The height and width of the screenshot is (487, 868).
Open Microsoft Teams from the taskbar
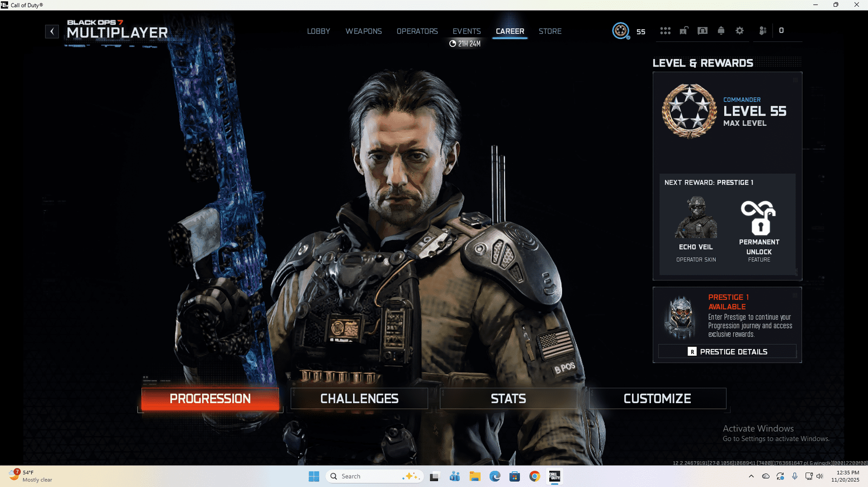455,477
